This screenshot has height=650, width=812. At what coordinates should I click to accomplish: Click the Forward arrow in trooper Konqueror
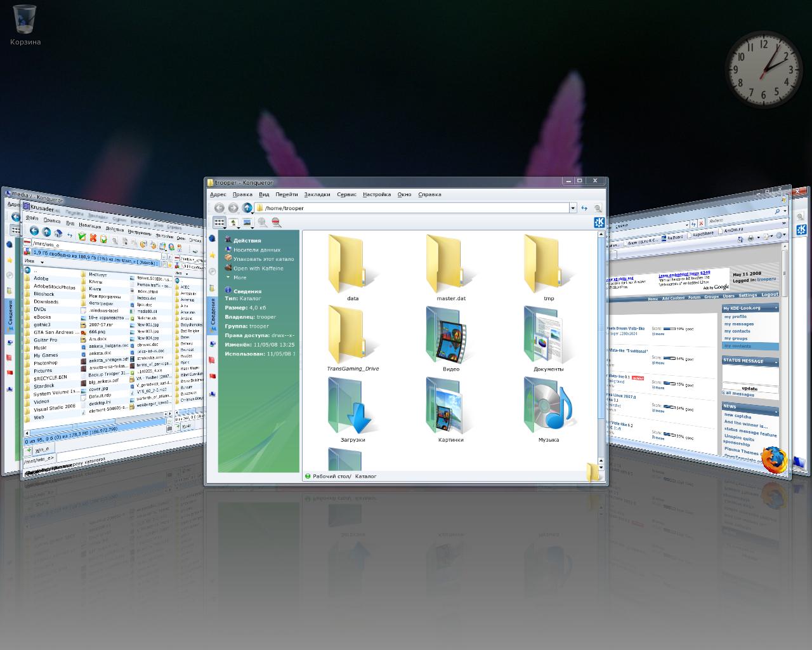pyautogui.click(x=233, y=208)
